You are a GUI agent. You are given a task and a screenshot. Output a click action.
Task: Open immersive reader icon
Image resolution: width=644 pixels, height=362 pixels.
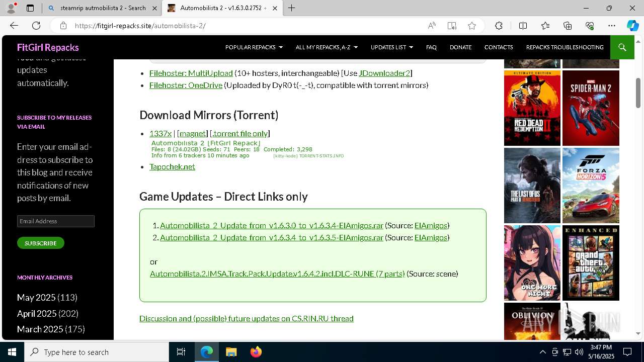coord(452,26)
